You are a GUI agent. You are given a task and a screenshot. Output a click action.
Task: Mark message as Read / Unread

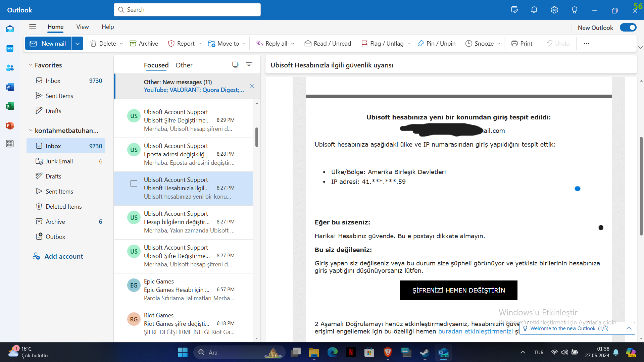coord(328,44)
